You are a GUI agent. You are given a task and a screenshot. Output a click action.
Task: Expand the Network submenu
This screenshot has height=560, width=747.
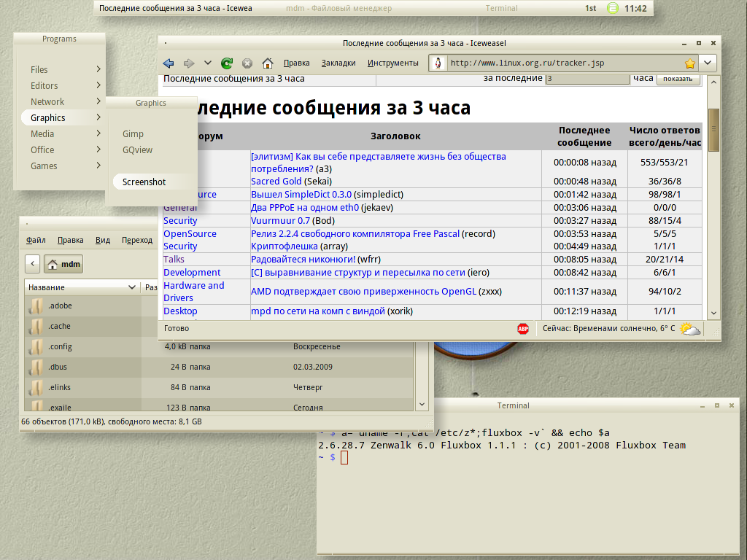pos(98,101)
